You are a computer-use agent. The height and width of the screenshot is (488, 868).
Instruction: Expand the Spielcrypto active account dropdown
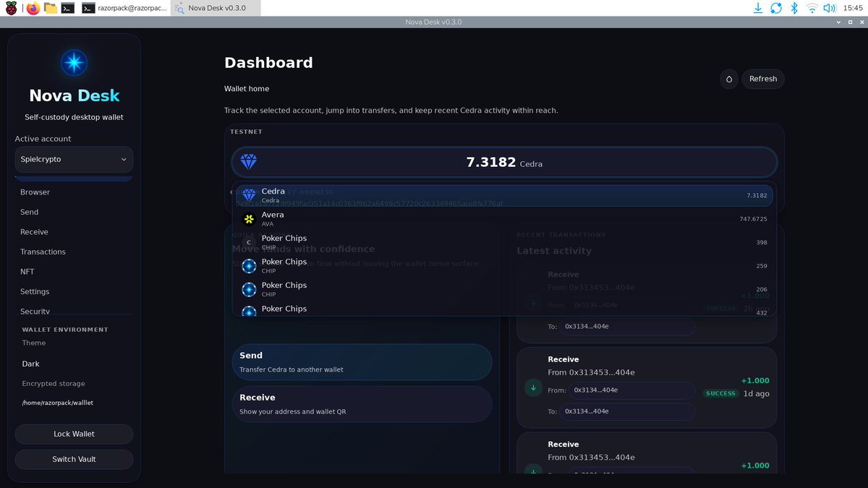point(74,159)
